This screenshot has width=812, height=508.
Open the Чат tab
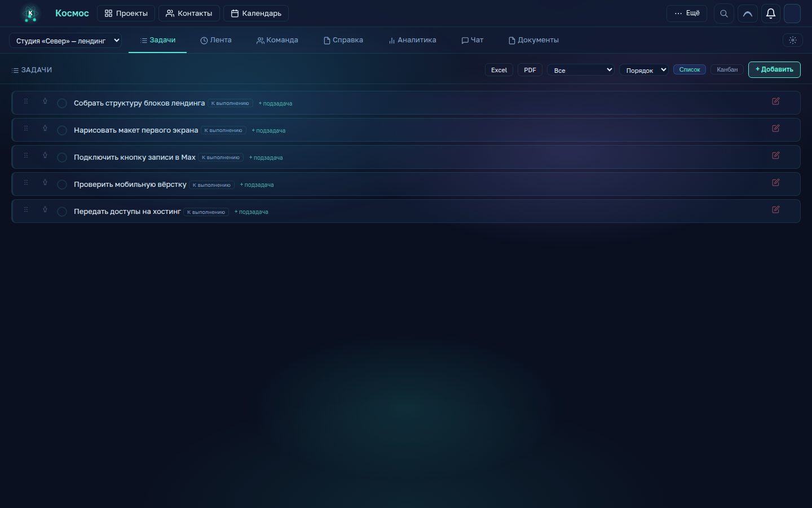pos(473,40)
